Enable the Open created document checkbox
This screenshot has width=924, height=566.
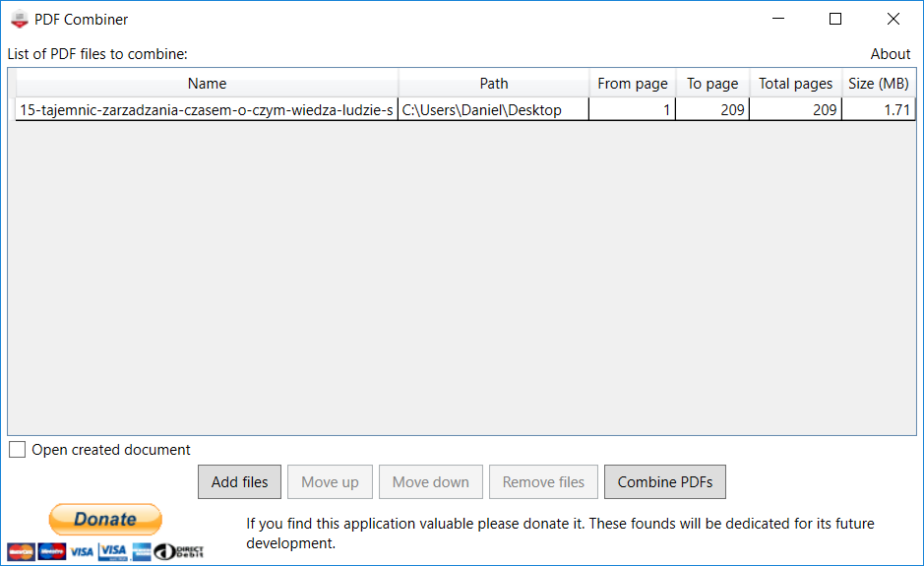point(18,450)
